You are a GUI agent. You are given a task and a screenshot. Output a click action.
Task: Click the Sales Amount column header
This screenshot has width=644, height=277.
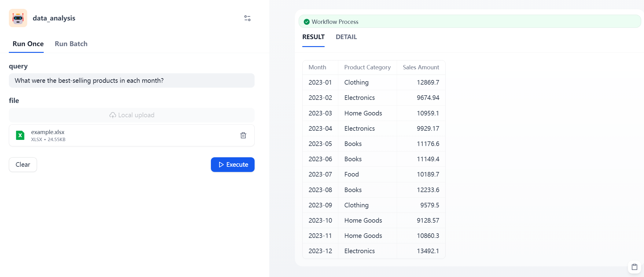tap(421, 67)
